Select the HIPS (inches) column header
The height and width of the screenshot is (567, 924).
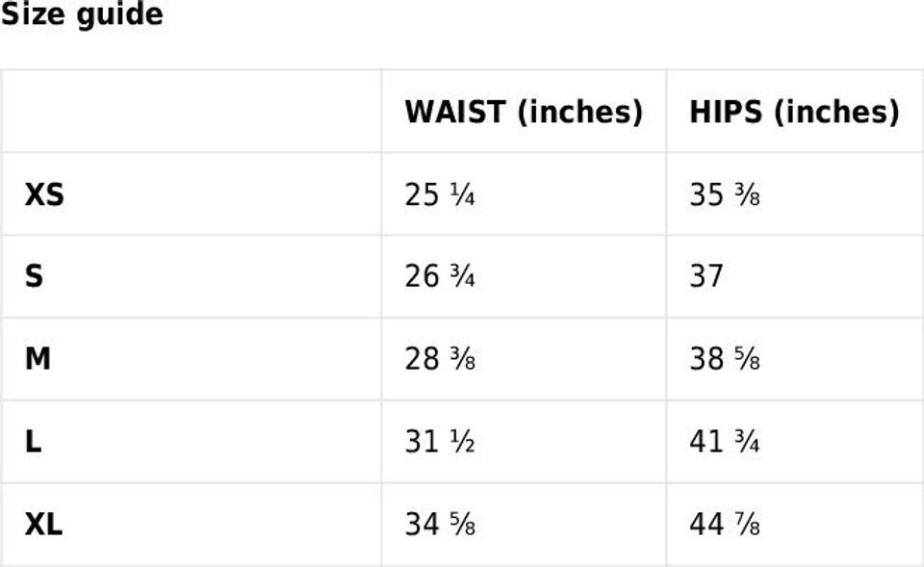coord(794,112)
